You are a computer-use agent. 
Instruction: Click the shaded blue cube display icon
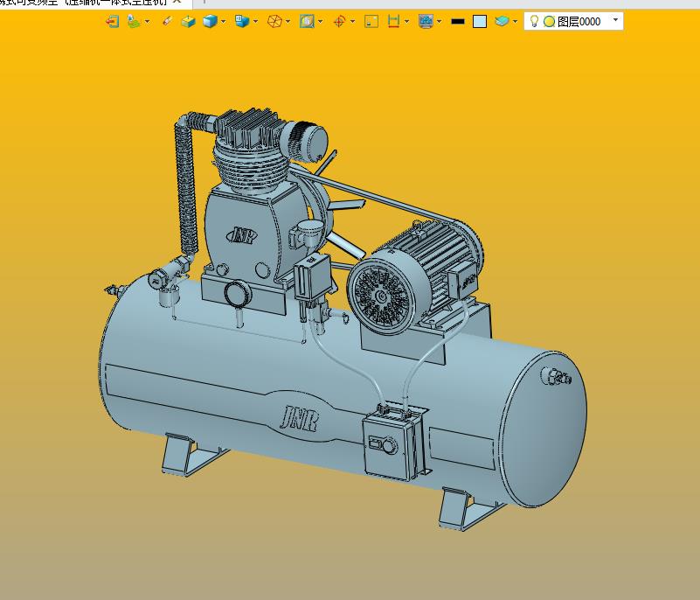point(210,21)
